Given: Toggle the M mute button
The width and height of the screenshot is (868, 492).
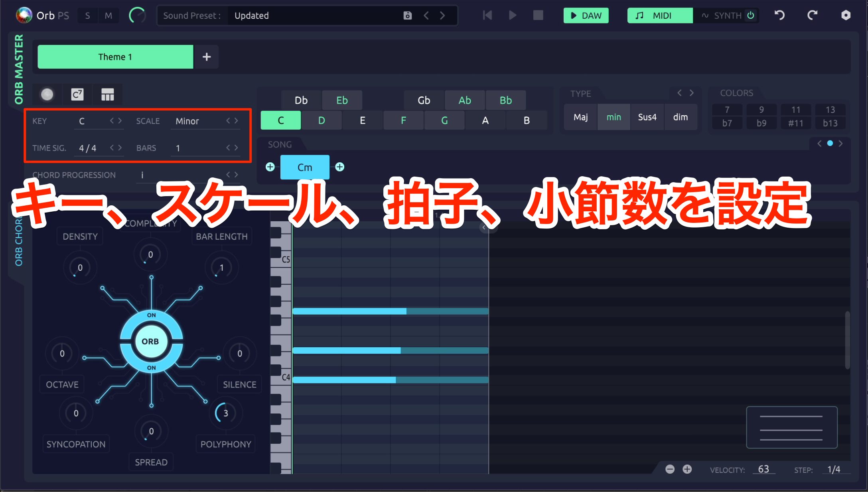Looking at the screenshot, I should 108,16.
